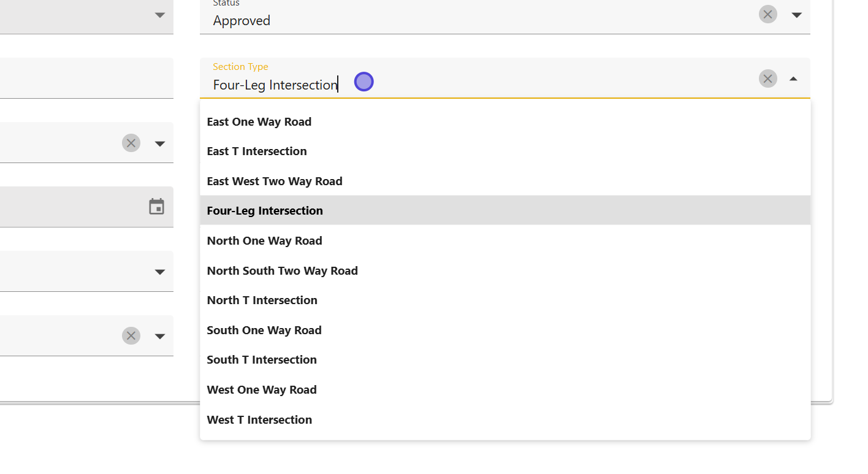Select South One Way Road
The width and height of the screenshot is (868, 474).
tap(264, 330)
